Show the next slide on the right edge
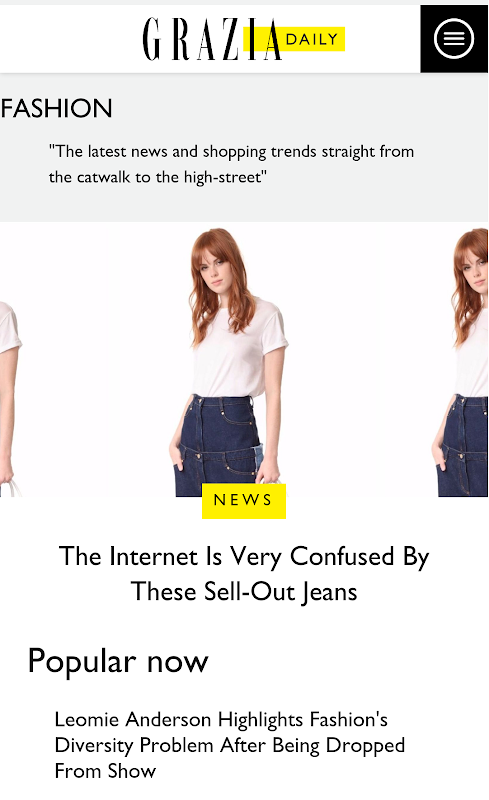This screenshot has height=800, width=489. click(x=462, y=362)
